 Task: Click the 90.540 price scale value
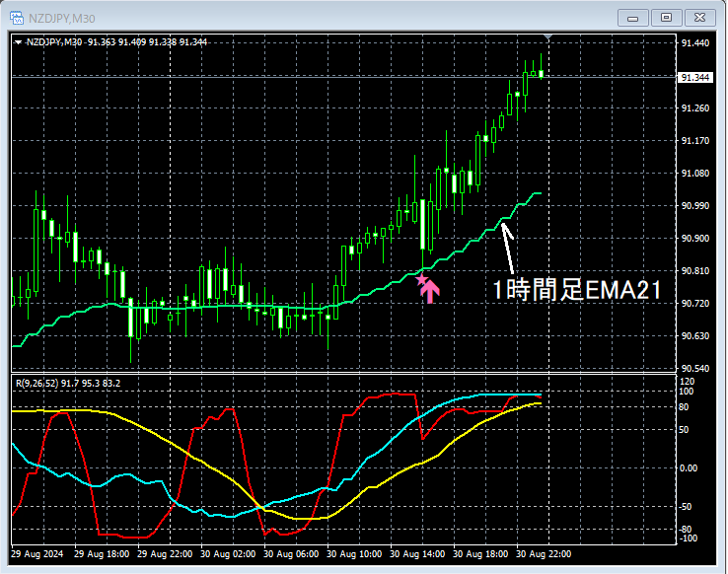695,369
